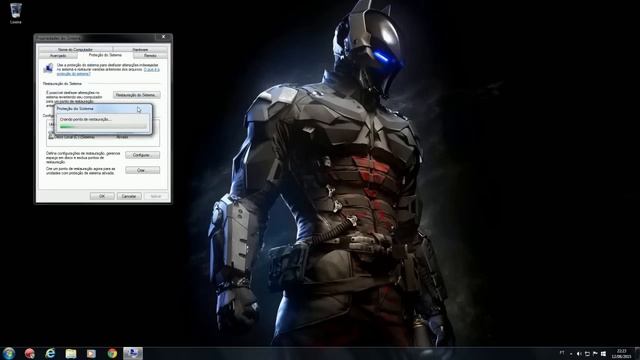Open the Windows Start menu orb
Image resolution: width=640 pixels, height=360 pixels.
tap(9, 353)
